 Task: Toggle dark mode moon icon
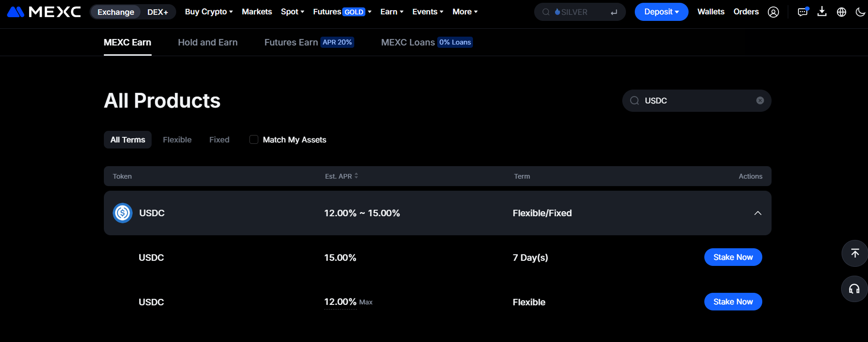coord(860,12)
